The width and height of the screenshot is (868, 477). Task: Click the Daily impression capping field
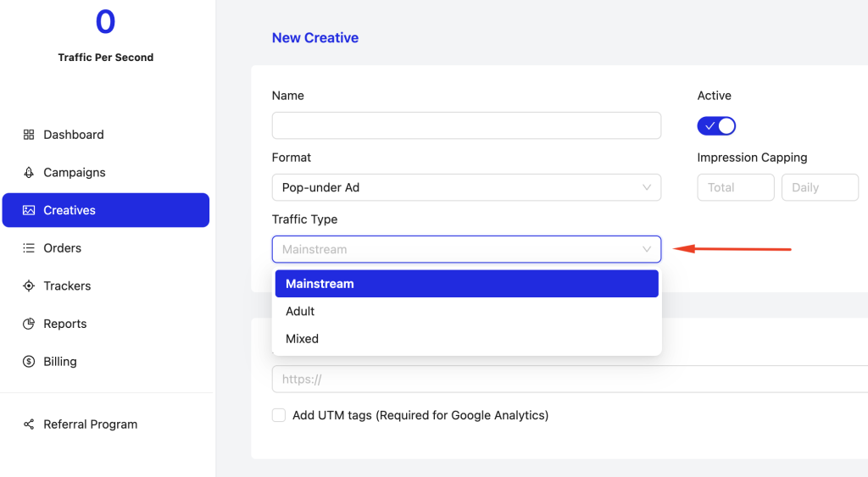coord(819,187)
